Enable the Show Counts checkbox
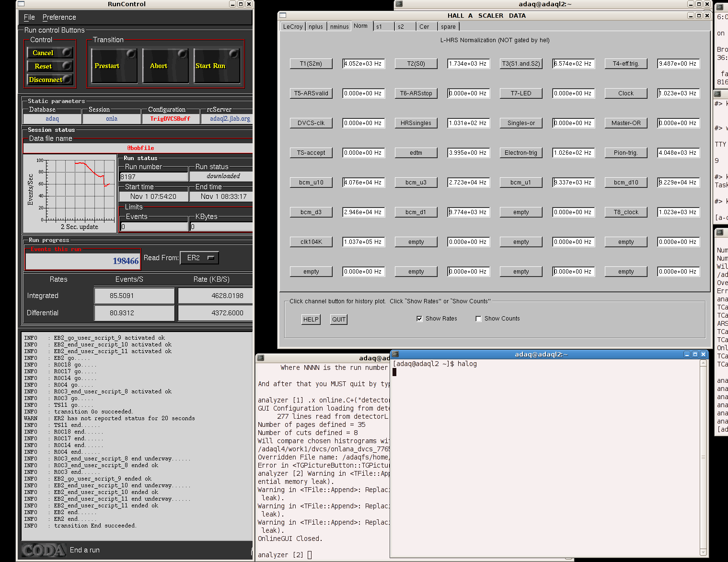Viewport: 728px width, 562px height. [478, 319]
